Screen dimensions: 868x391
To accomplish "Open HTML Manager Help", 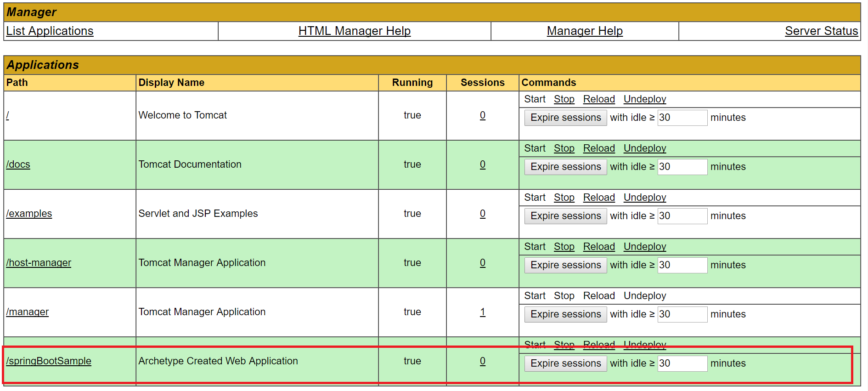I will 355,31.
